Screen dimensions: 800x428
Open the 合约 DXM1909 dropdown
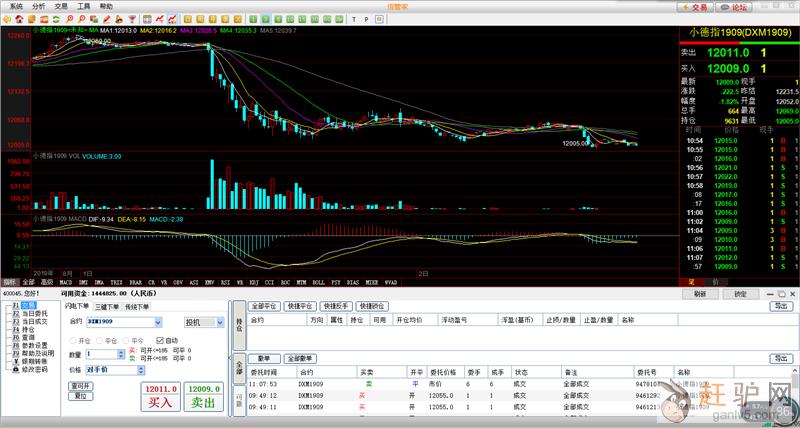tap(158, 322)
